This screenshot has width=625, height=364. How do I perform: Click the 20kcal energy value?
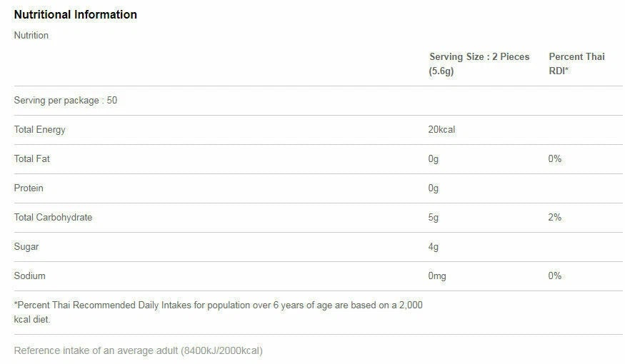coord(441,130)
